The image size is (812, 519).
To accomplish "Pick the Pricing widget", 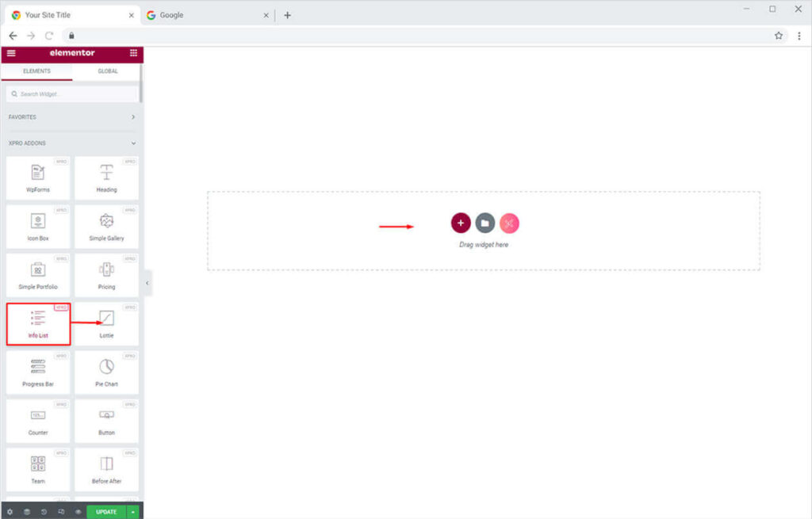I will pyautogui.click(x=106, y=275).
